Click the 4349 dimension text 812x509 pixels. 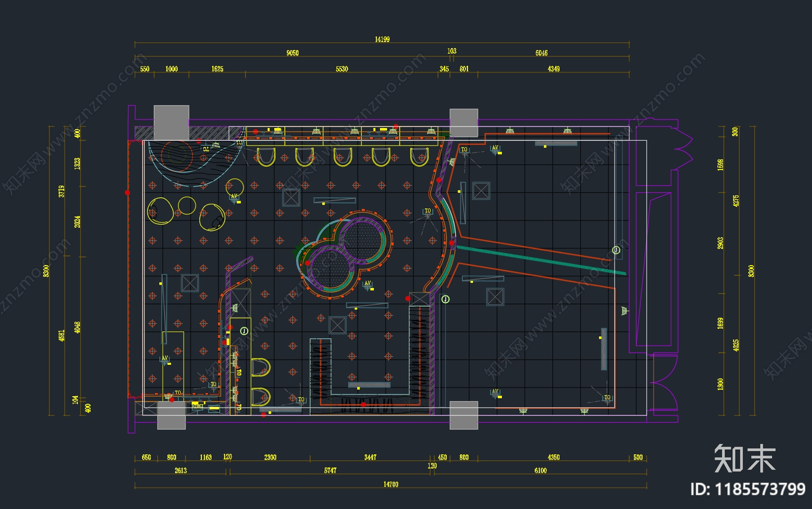[554, 69]
